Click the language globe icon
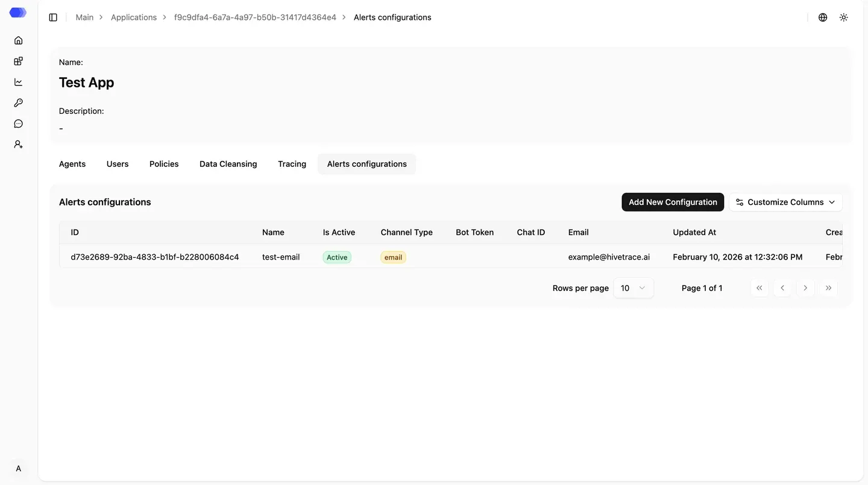The height and width of the screenshot is (485, 868). point(823,17)
